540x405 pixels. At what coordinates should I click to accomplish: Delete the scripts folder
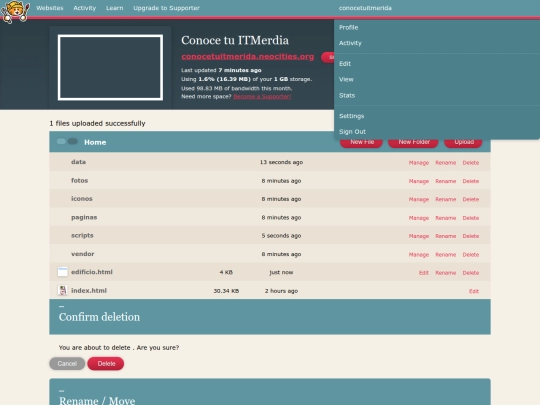(x=471, y=236)
